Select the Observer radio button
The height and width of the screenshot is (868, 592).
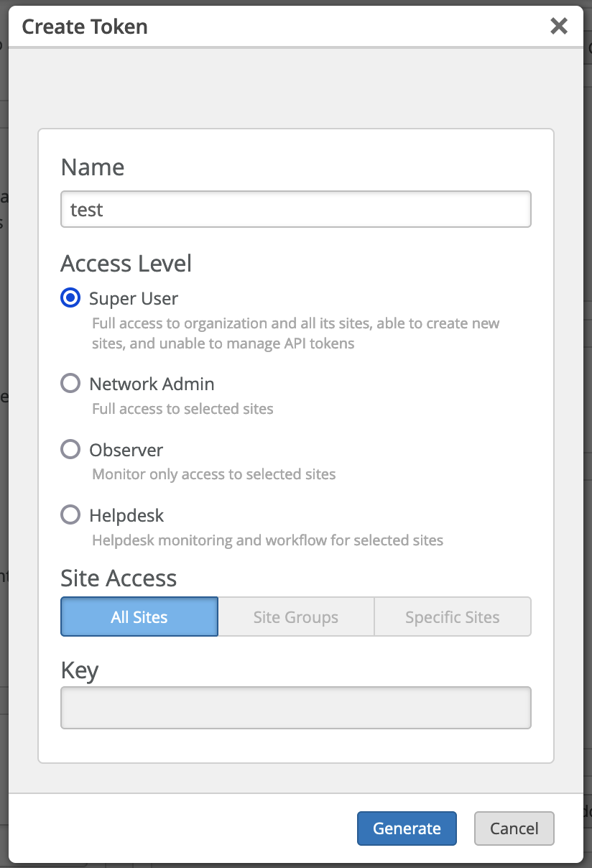(70, 450)
